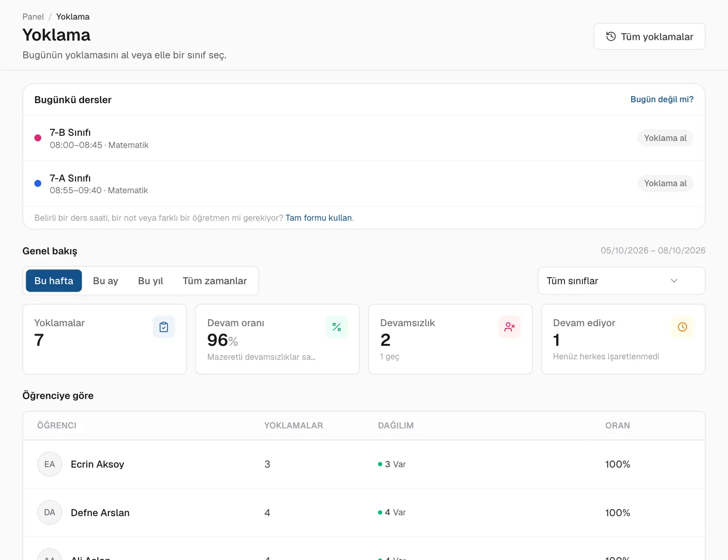Click the Defne Arslan student name
The width and height of the screenshot is (728, 560).
100,513
